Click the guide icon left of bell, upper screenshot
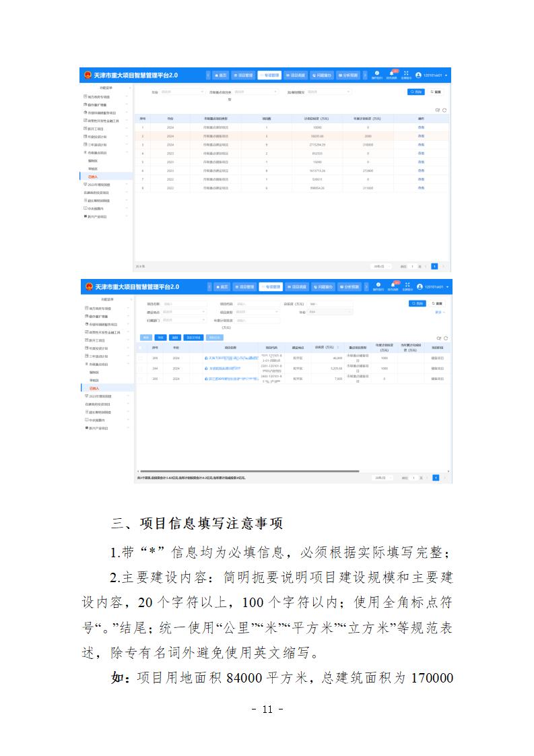 coord(377,73)
